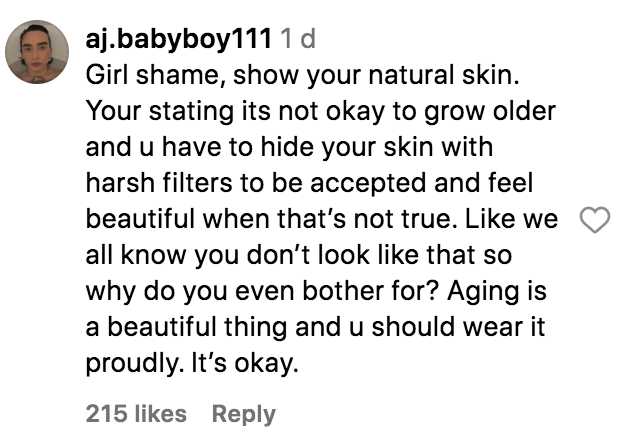Select the comment text starting 'Girl shame'
Screen dimensions: 630x448
tap(321, 219)
